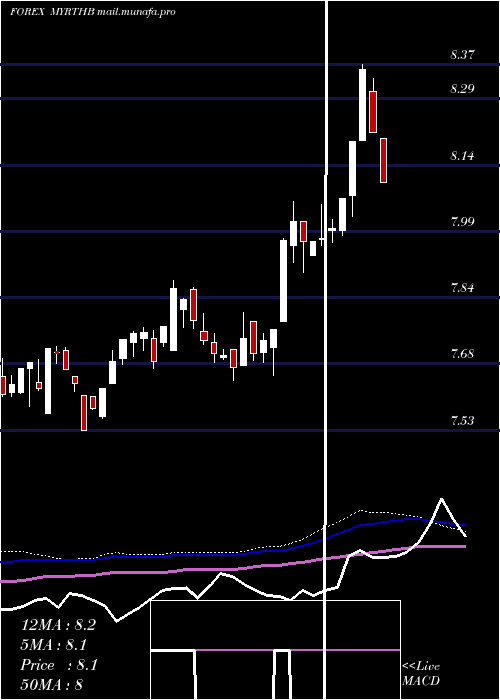Click the 7.68 price level label
This screenshot has height=700, width=500.
(x=462, y=354)
